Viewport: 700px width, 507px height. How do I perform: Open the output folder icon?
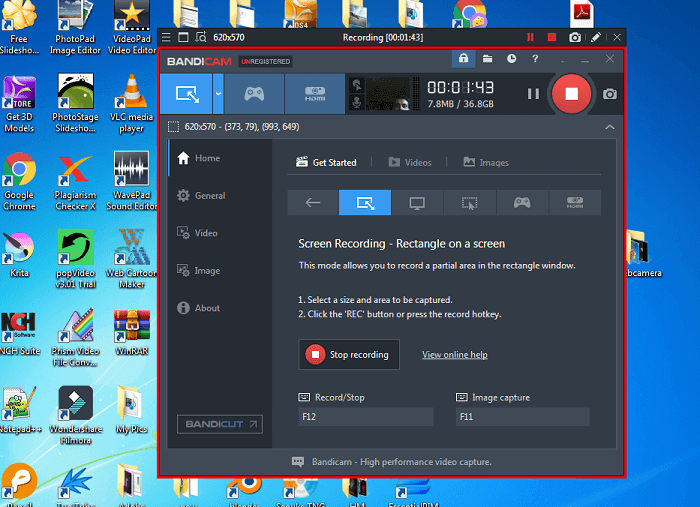tap(488, 58)
